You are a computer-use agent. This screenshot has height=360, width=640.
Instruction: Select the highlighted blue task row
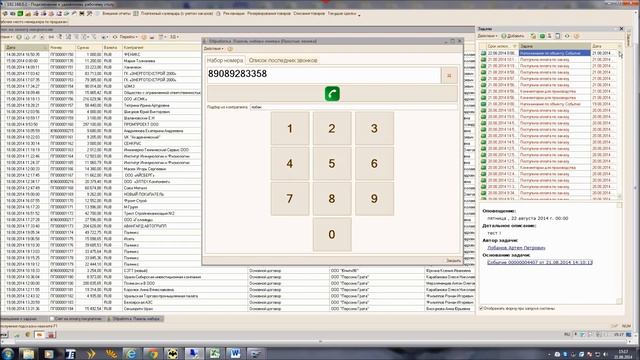(554, 53)
